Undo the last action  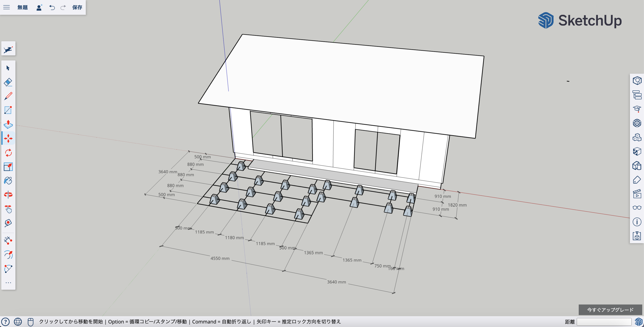[x=52, y=8]
